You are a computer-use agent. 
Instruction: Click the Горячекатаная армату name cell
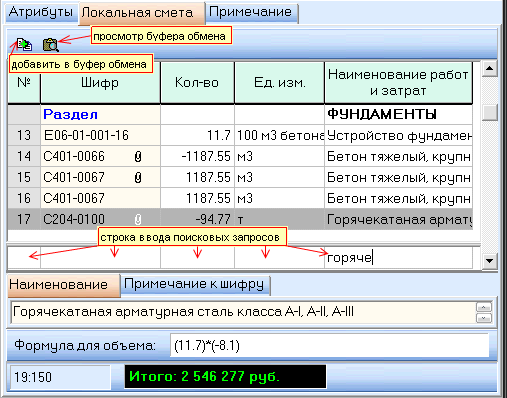[x=398, y=219]
